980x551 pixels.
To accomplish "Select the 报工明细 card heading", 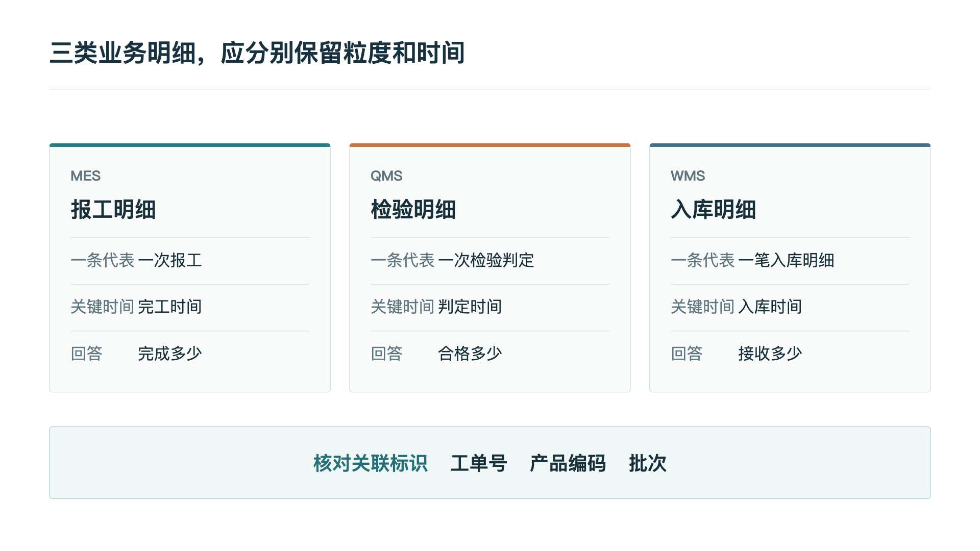I will [x=113, y=210].
